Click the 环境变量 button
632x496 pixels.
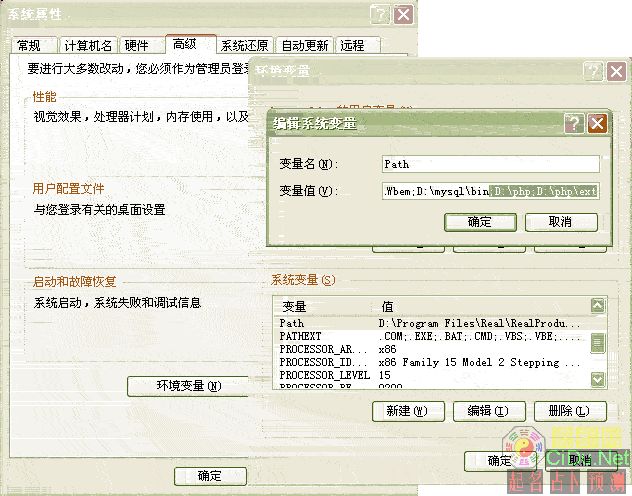pyautogui.click(x=188, y=386)
